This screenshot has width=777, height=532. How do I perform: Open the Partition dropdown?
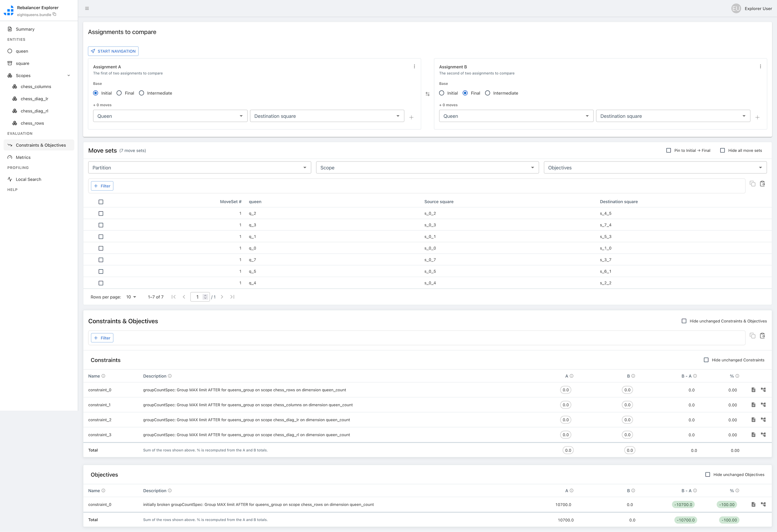pyautogui.click(x=199, y=168)
